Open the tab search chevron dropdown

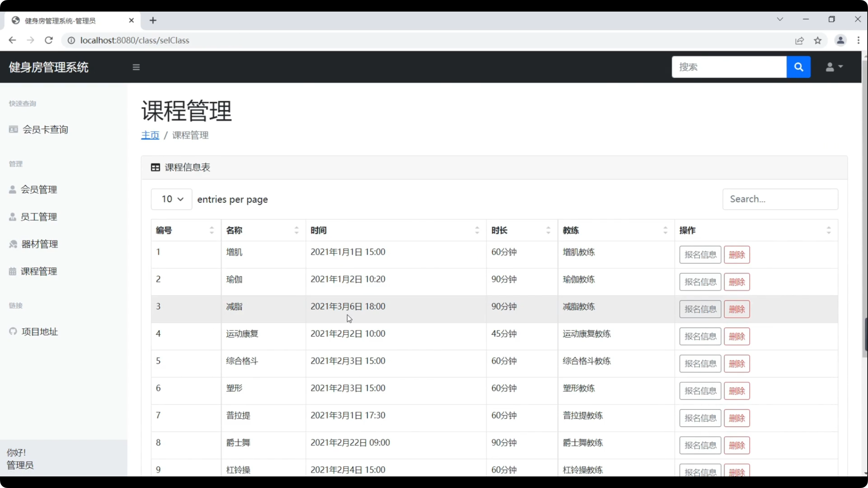(780, 19)
